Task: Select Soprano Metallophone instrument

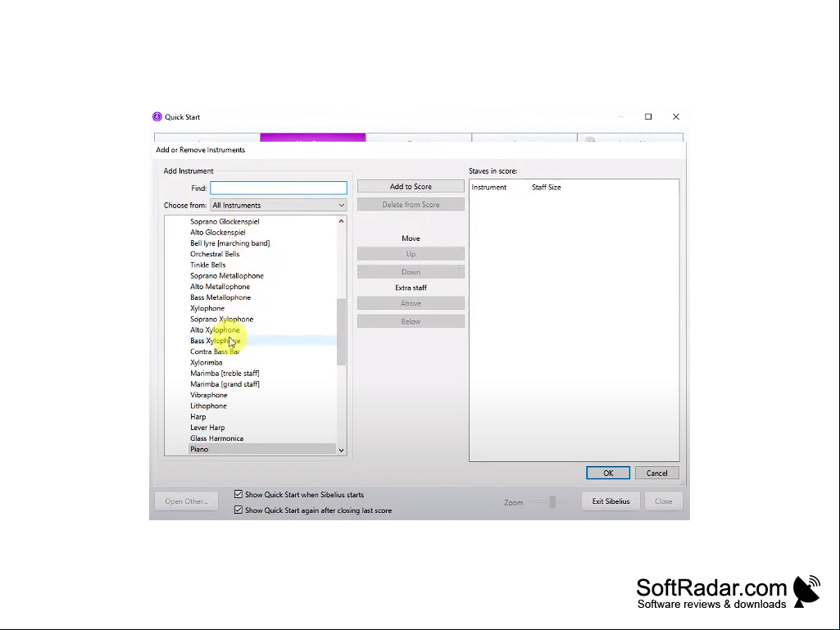Action: pos(227,276)
